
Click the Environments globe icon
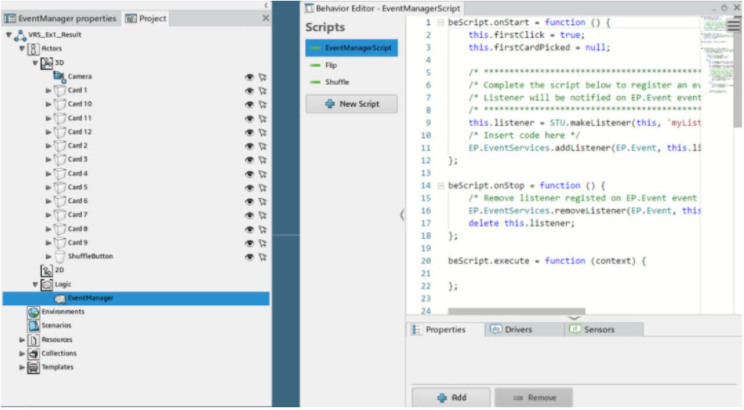[x=33, y=311]
